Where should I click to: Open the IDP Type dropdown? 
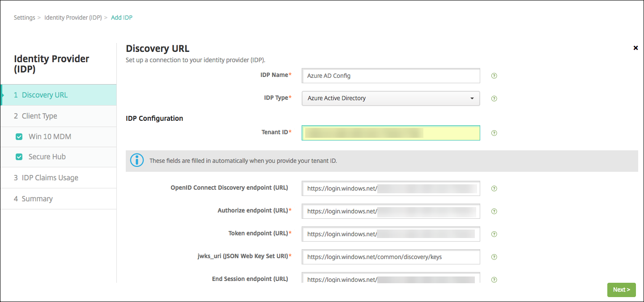click(x=390, y=98)
